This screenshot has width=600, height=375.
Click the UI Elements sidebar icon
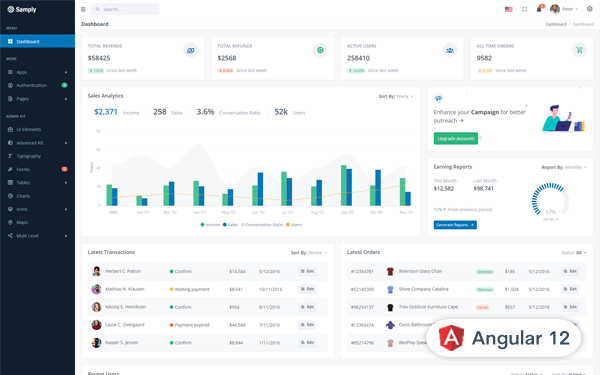10,129
